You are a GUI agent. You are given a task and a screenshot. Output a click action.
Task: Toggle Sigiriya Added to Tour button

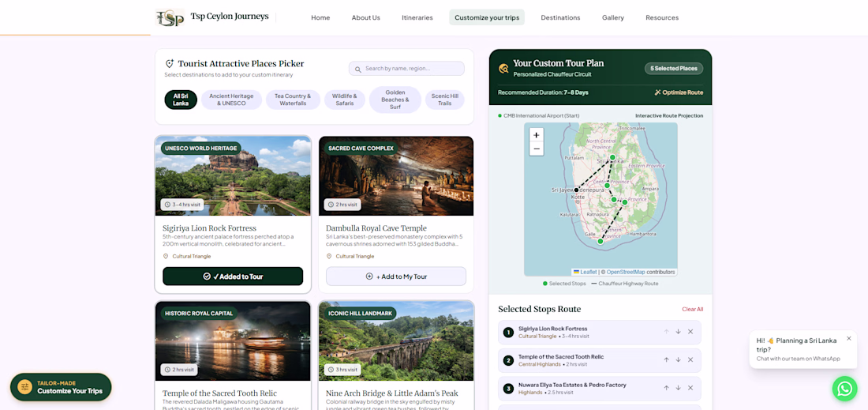point(233,276)
